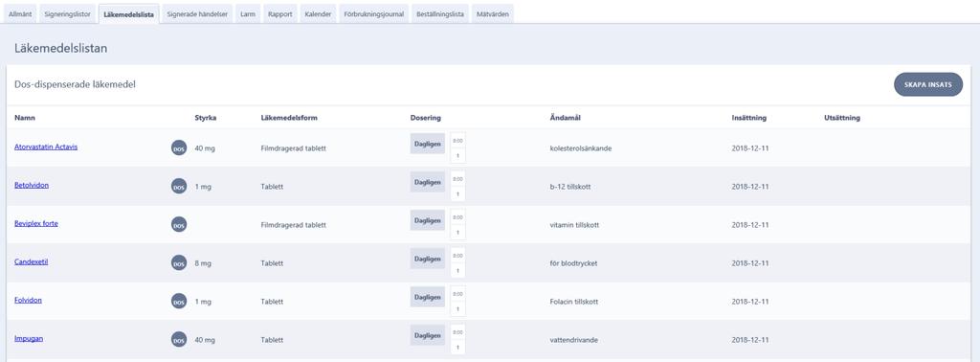
Task: Go to the Larm tab
Action: coord(248,13)
